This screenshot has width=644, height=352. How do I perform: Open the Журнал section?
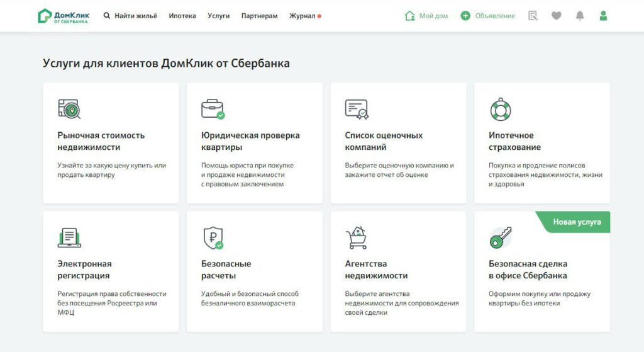[x=303, y=16]
